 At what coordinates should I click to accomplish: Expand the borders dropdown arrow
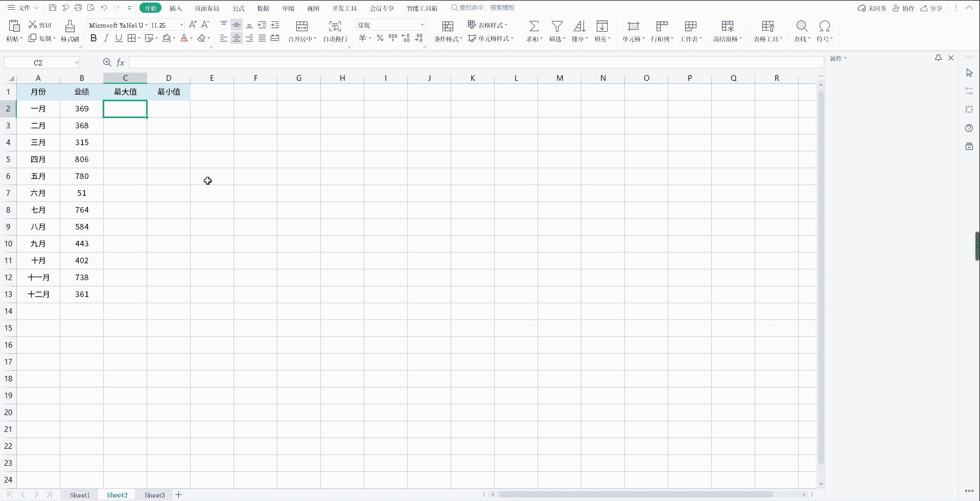(x=139, y=39)
